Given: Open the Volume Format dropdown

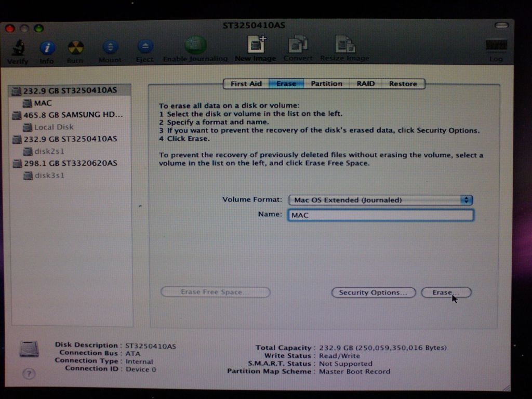Looking at the screenshot, I should point(380,200).
